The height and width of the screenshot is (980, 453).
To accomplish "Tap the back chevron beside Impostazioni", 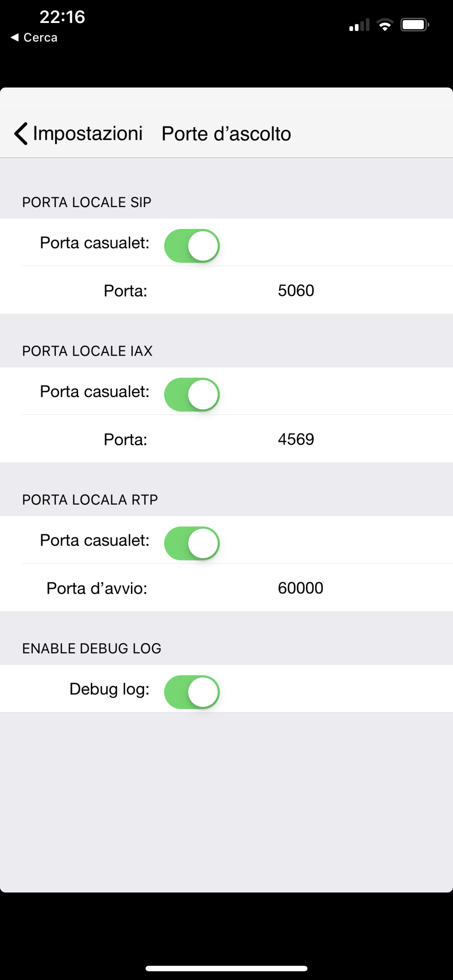I will (x=21, y=134).
